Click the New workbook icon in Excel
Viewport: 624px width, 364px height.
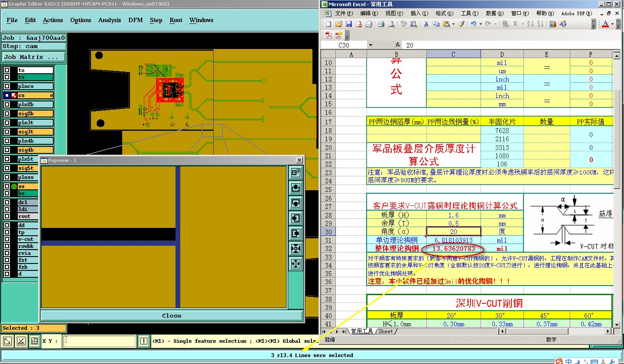[x=328, y=24]
